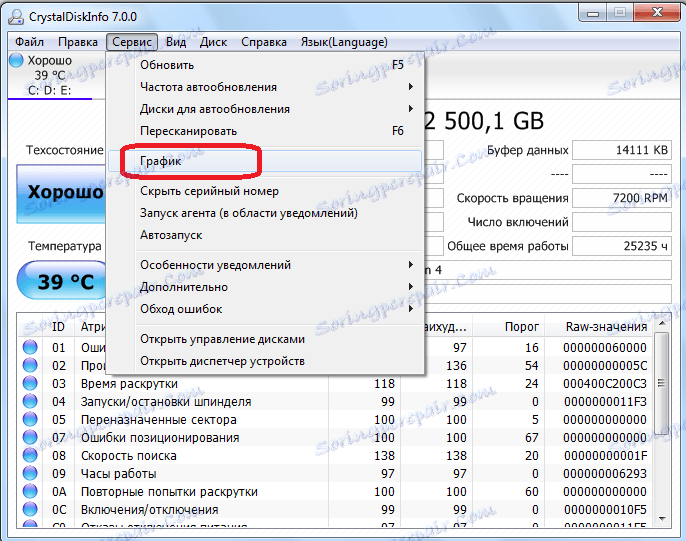Toggle Скрыть серийный номер option
Image resolution: width=686 pixels, height=541 pixels.
click(x=265, y=191)
